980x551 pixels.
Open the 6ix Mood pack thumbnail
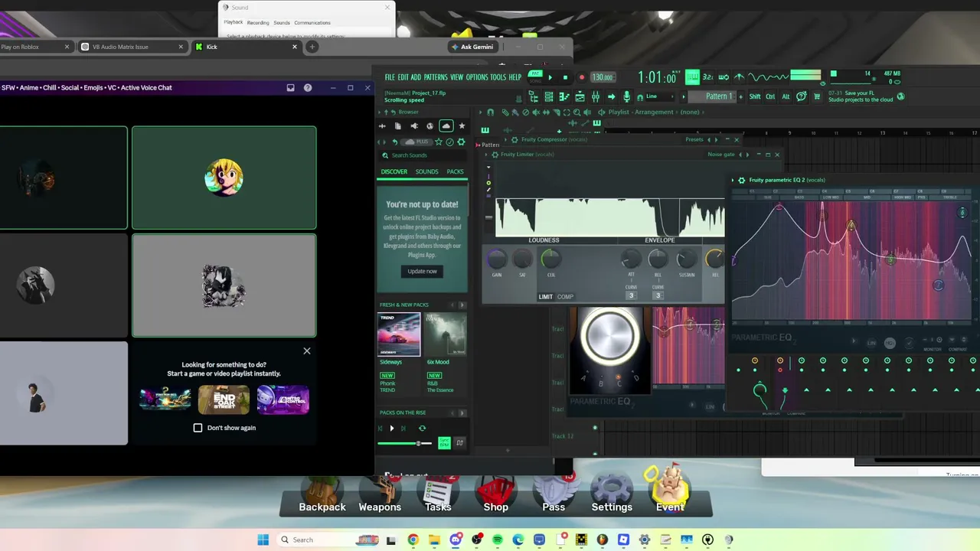click(446, 334)
